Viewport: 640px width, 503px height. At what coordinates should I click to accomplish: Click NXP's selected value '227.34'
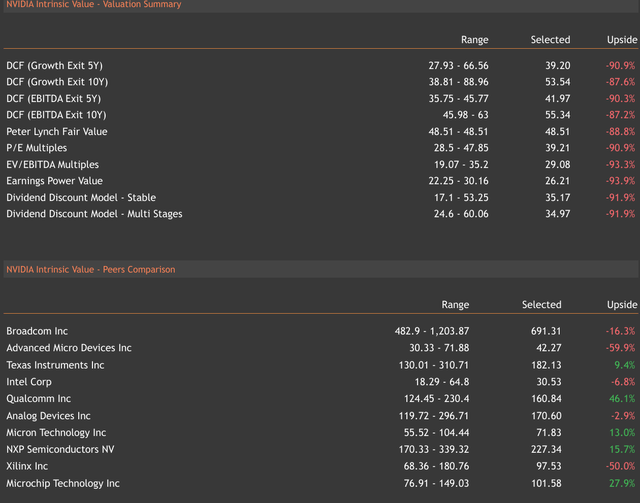point(546,449)
